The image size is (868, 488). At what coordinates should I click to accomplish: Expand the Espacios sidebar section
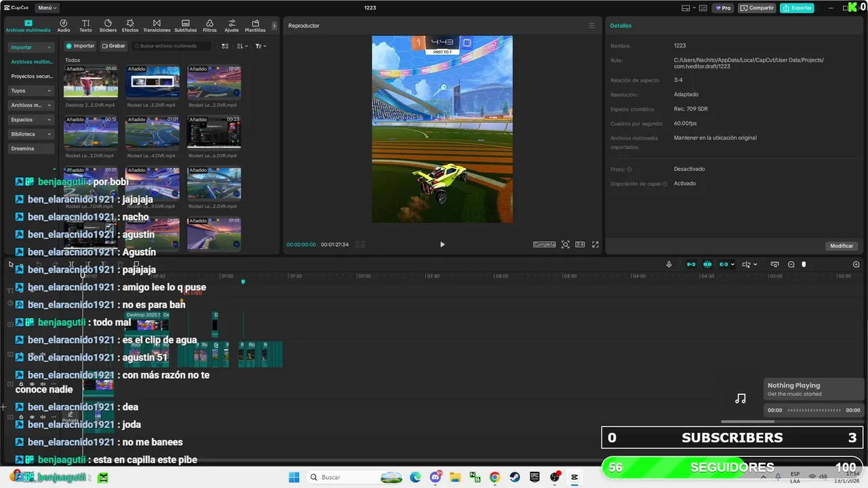click(31, 119)
